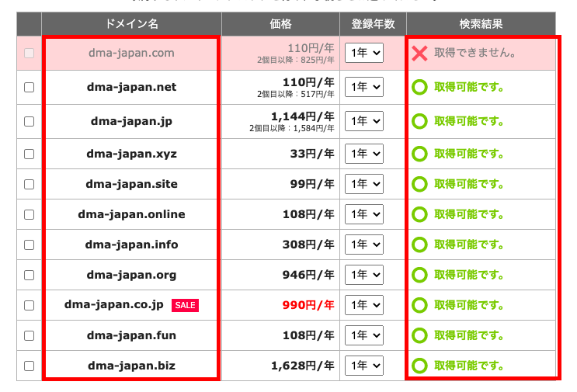Click the red SALE badge
This screenshot has width=577, height=392.
(x=185, y=305)
